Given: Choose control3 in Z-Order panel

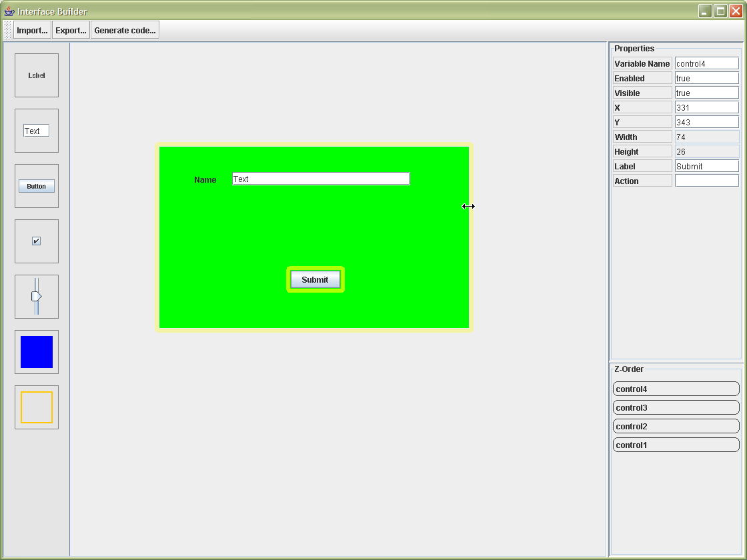Looking at the screenshot, I should 676,407.
